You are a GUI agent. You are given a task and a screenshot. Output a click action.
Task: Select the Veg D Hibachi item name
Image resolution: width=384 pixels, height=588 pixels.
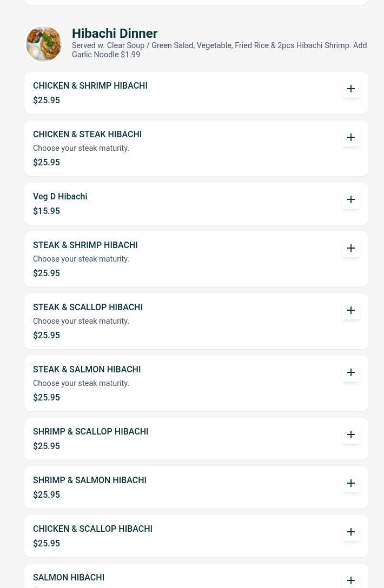(x=60, y=197)
